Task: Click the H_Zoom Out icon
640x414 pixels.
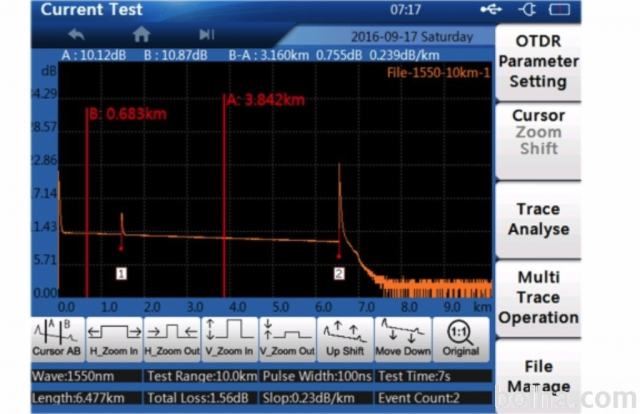Action: point(171,339)
